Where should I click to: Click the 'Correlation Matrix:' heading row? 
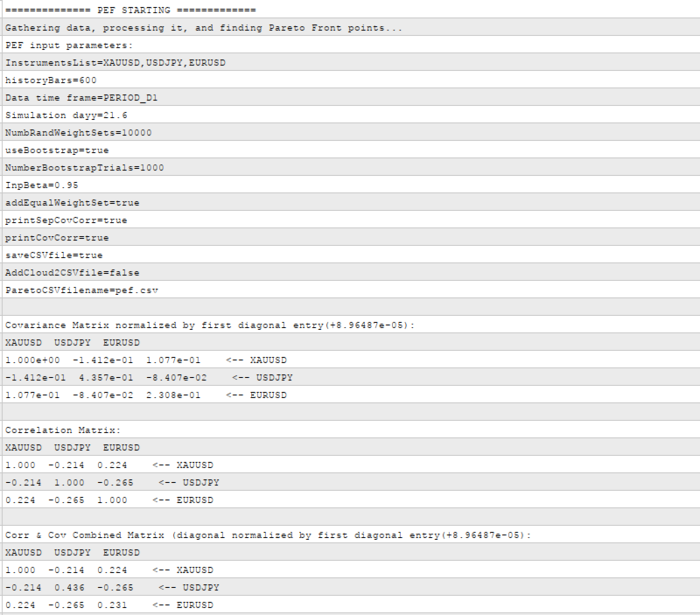(x=351, y=430)
